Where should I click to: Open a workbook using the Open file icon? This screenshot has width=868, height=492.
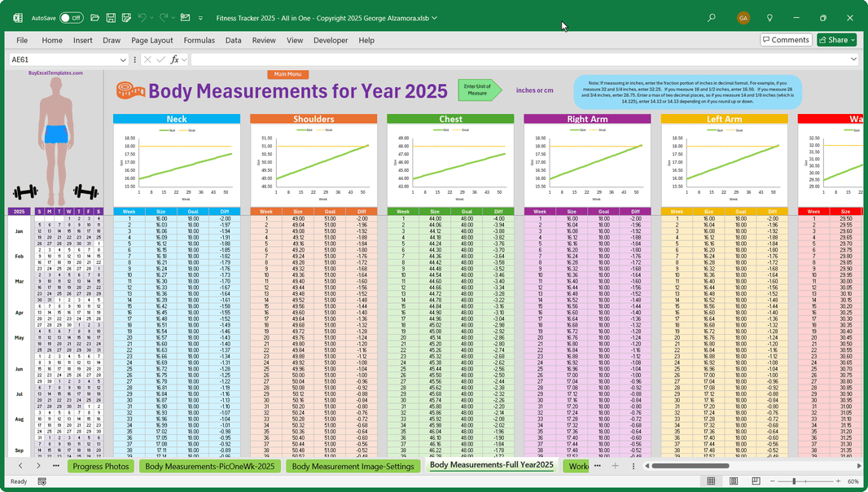(x=95, y=17)
